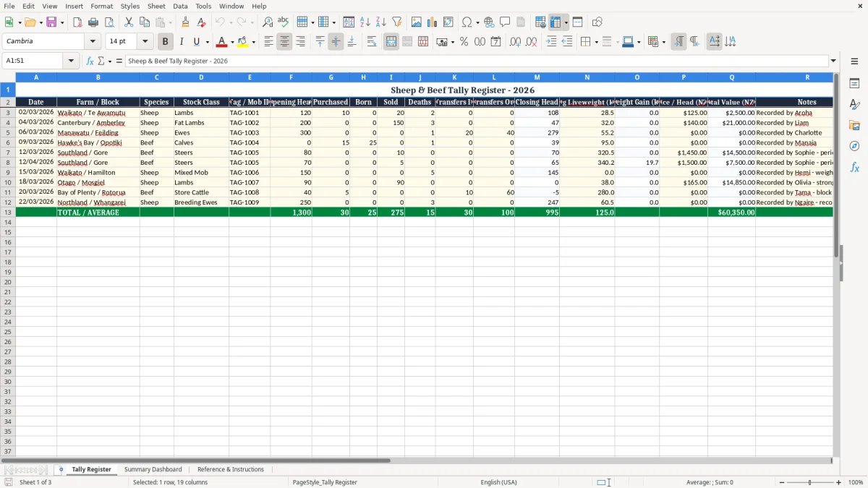The height and width of the screenshot is (488, 868).
Task: Click the Print icon
Action: pos(93,22)
